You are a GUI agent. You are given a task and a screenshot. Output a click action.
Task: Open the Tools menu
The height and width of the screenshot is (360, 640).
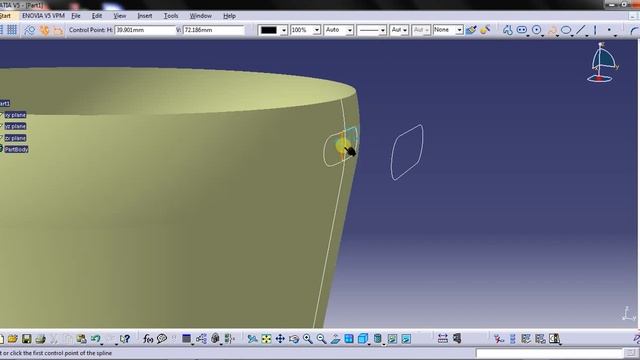(x=171, y=16)
